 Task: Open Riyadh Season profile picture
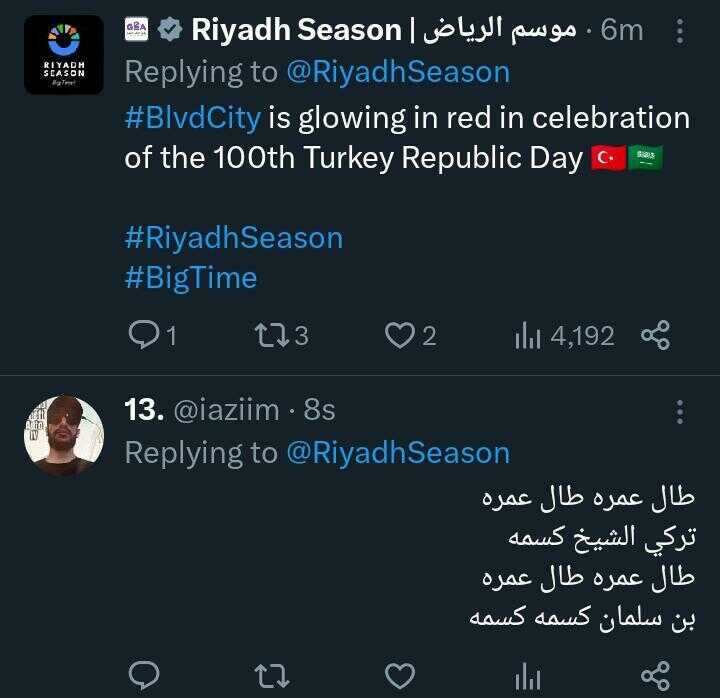63,55
